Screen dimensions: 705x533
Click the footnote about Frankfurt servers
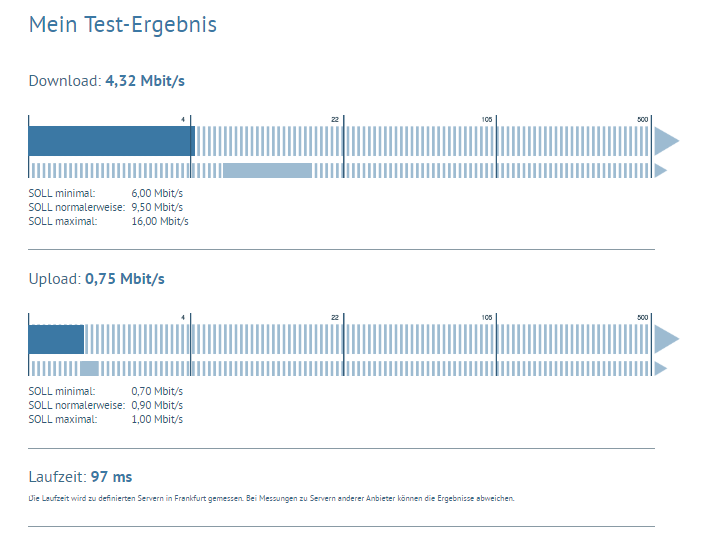[271, 498]
